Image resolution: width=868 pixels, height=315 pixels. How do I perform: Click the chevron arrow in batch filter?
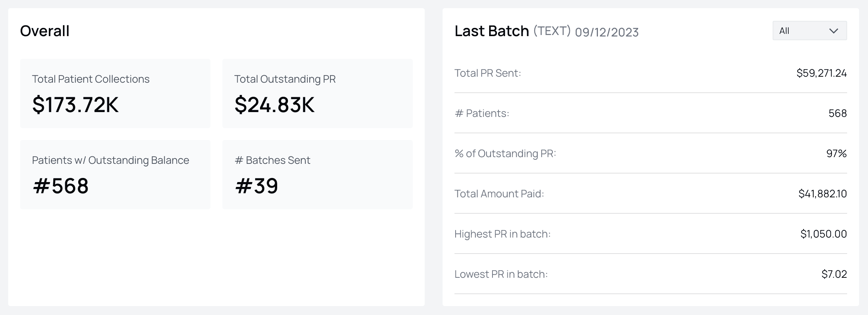834,31
